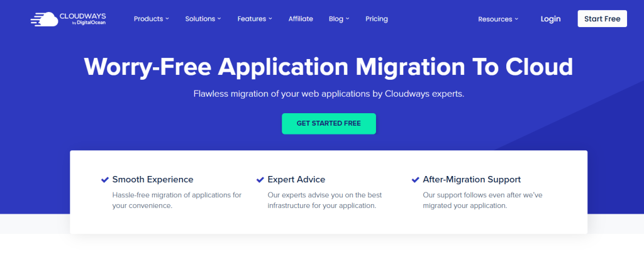
Task: Click the Worry-Free Application Migration To Cloud headline
Action: click(x=328, y=67)
